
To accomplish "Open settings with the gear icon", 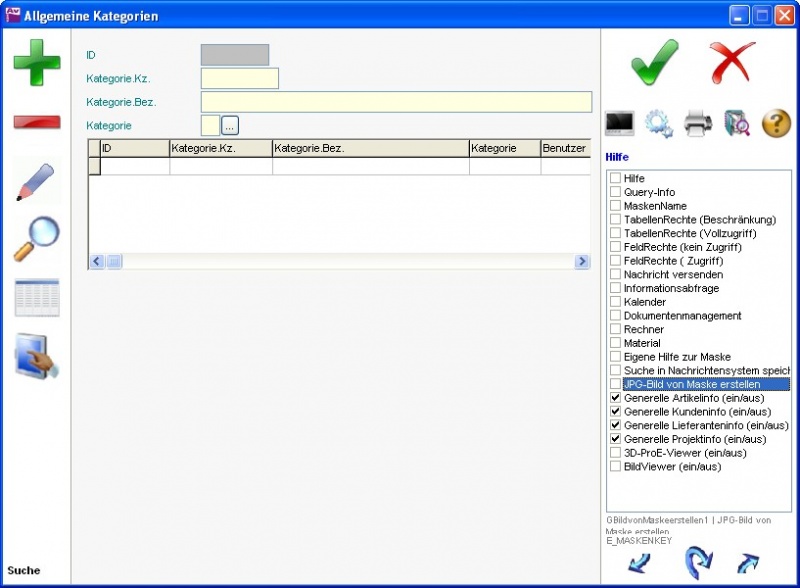I will point(658,124).
